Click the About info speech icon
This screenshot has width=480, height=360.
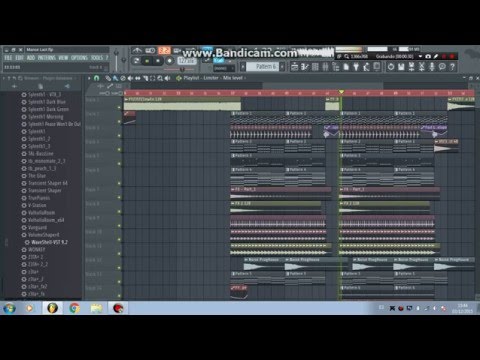[x=442, y=67]
